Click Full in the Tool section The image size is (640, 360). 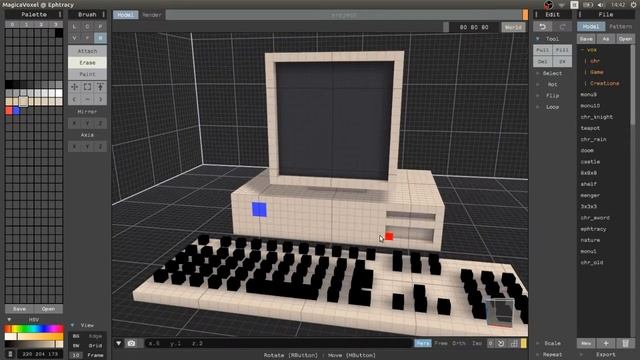click(x=542, y=50)
